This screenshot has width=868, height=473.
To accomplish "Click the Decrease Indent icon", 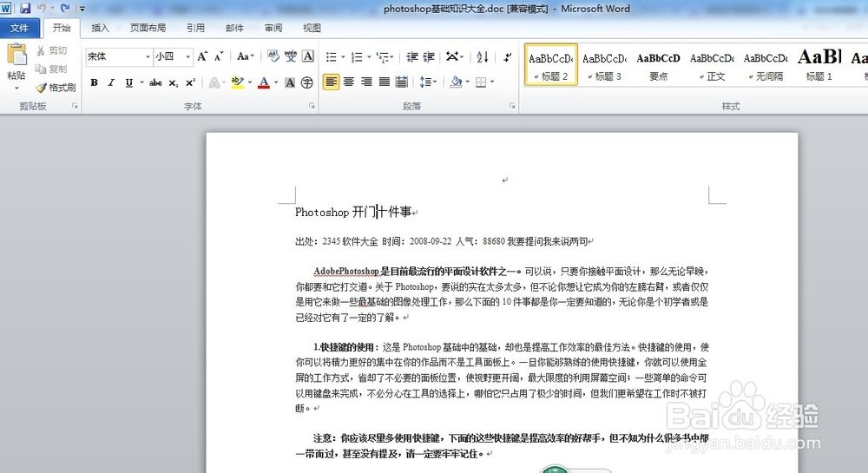I will [x=411, y=57].
